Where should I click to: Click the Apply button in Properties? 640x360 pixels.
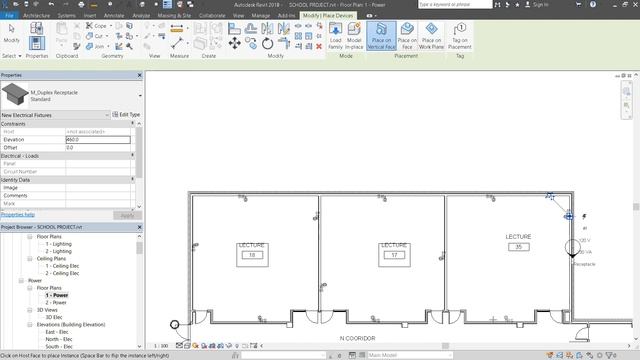127,215
